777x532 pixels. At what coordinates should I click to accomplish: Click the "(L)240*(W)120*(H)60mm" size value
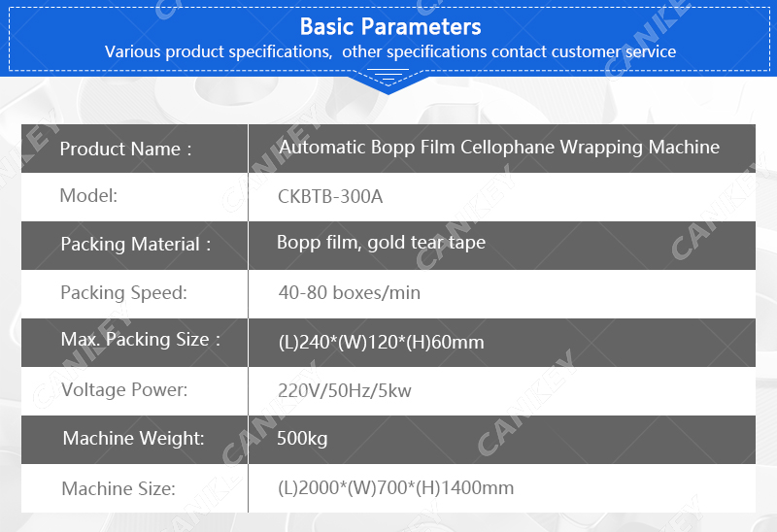click(380, 342)
